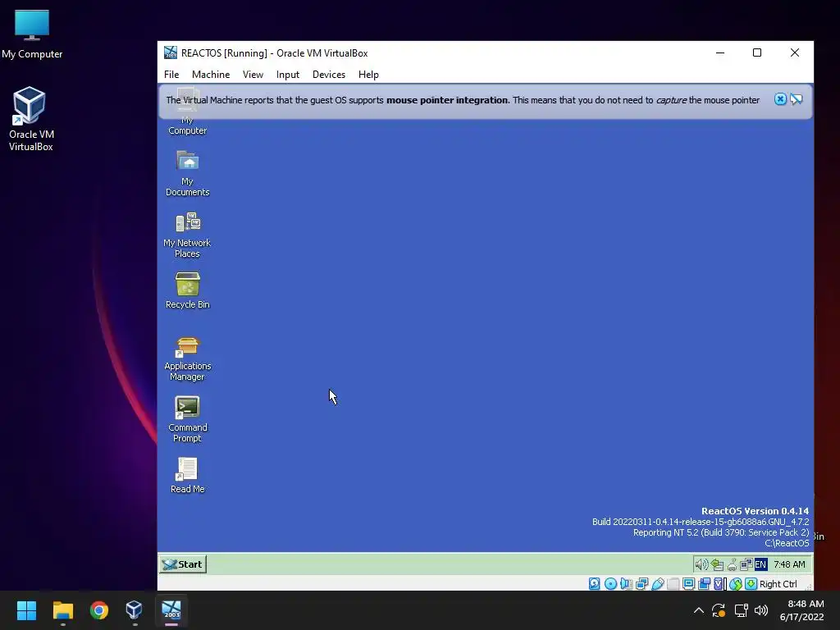This screenshot has width=840, height=630.
Task: Click the audio indicator in VirtualBox status bar
Action: click(x=626, y=584)
